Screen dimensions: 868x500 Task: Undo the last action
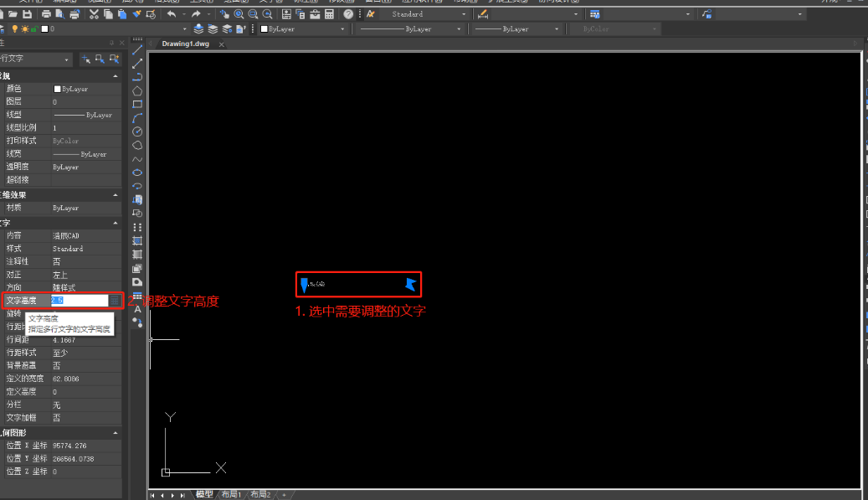[x=172, y=14]
